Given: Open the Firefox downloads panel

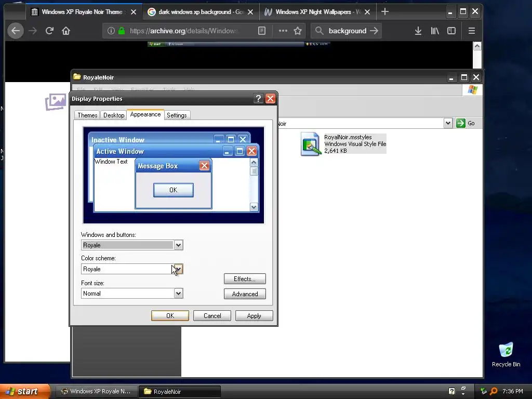Looking at the screenshot, I should [x=418, y=31].
